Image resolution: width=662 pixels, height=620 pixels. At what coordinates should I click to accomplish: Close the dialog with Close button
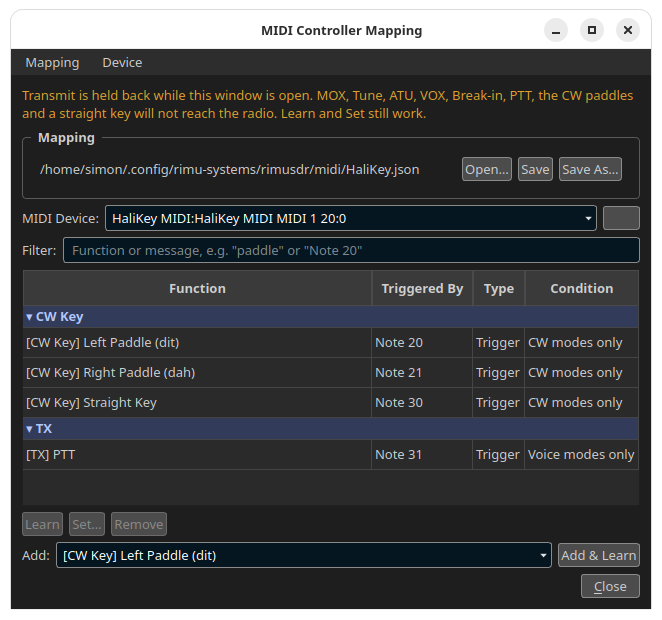(610, 586)
